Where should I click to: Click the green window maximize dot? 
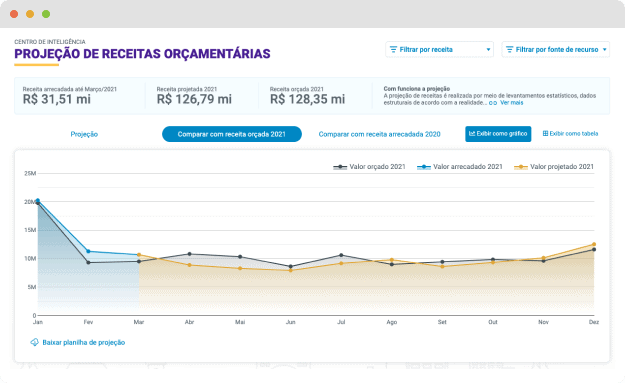[46, 14]
